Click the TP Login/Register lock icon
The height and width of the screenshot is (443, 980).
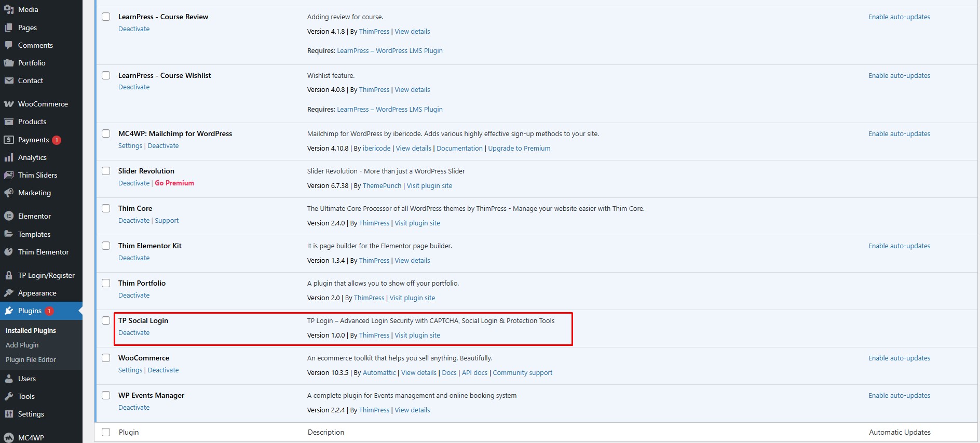pyautogui.click(x=9, y=275)
